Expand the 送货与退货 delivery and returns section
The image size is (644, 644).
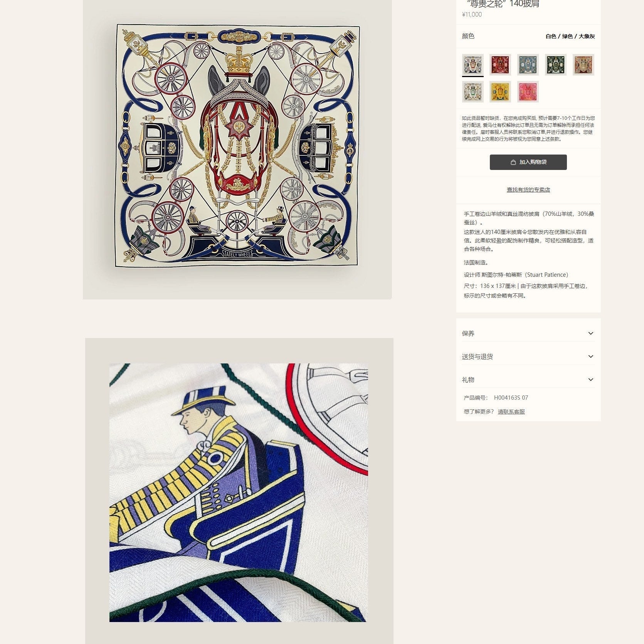(x=528, y=356)
